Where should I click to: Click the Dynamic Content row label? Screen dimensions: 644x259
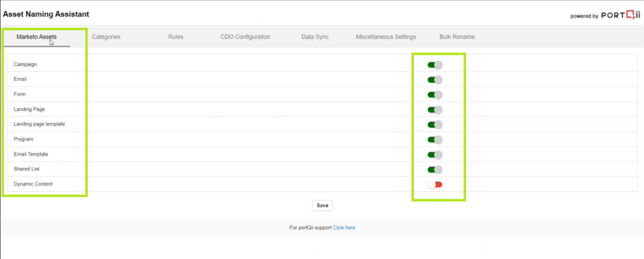33,184
